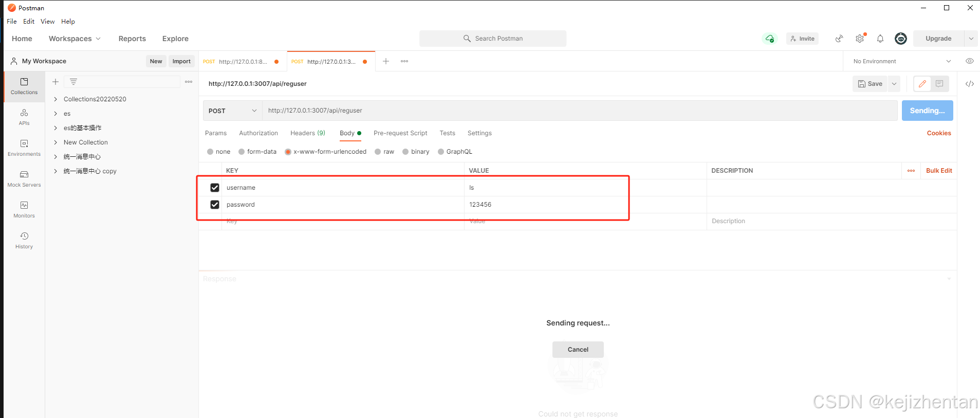Click the collections filter icon
The width and height of the screenshot is (980, 418).
(73, 82)
